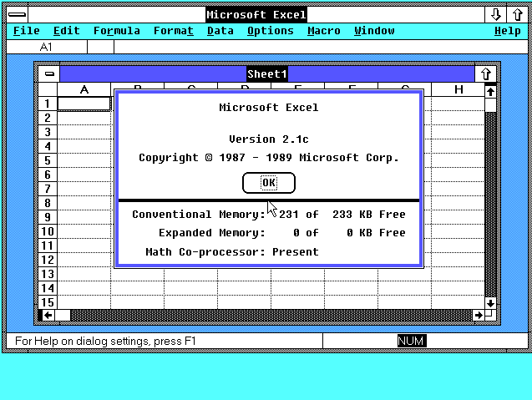Open the Edit menu
532x400 pixels.
[67, 31]
